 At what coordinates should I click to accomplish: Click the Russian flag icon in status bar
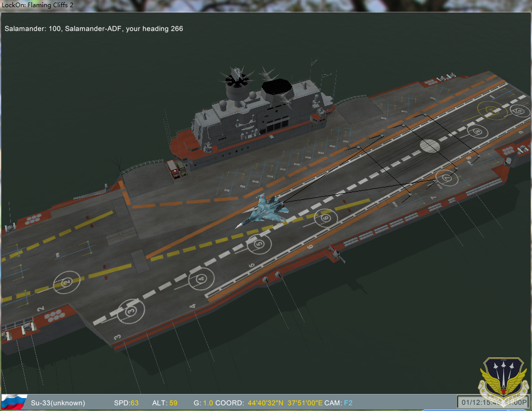coord(14,402)
